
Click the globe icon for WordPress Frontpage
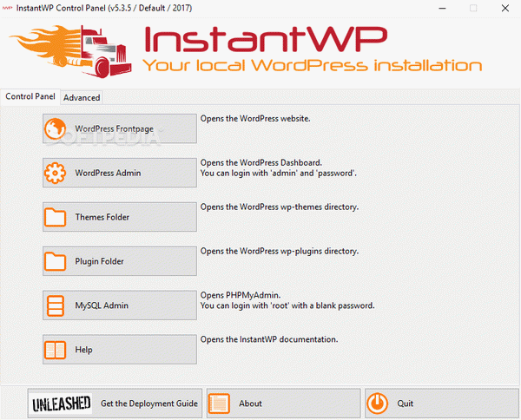[x=56, y=128]
